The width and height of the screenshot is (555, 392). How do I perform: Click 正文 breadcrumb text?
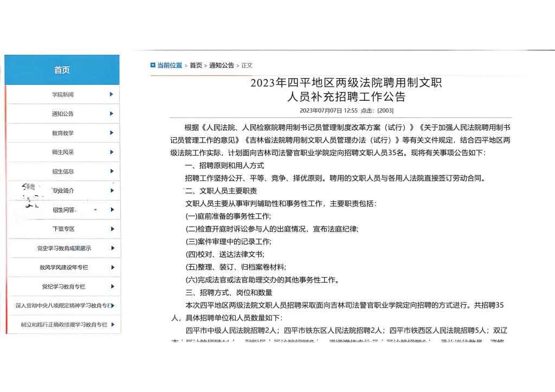(247, 66)
